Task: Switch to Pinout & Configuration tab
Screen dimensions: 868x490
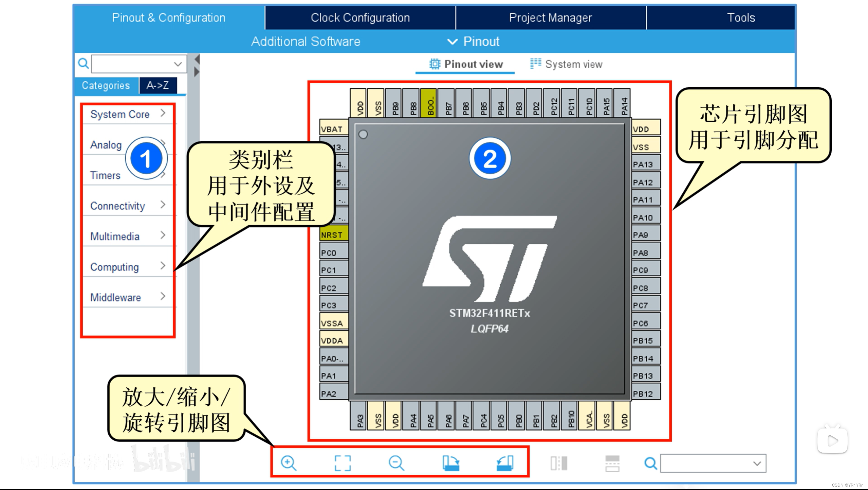Action: 169,18
